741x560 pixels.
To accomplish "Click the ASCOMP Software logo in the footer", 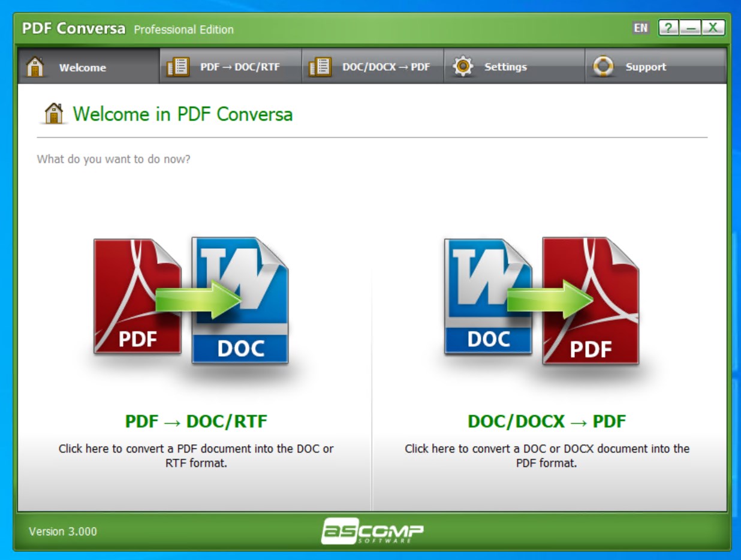I will 372,531.
